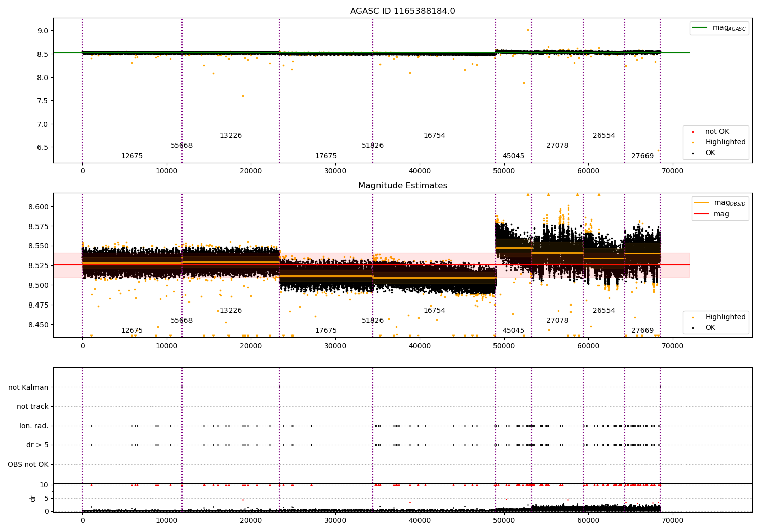Click OBSID label 51826 in top plot
This screenshot has height=532, width=760.
tap(372, 146)
